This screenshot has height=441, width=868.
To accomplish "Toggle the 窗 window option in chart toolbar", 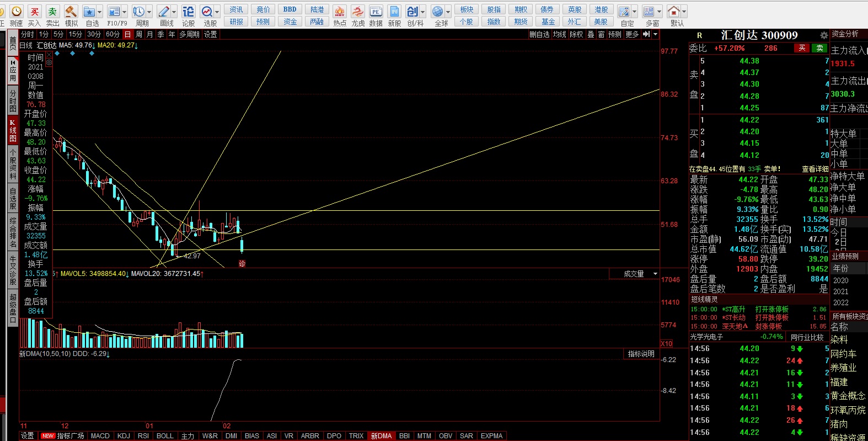I will pyautogui.click(x=601, y=34).
